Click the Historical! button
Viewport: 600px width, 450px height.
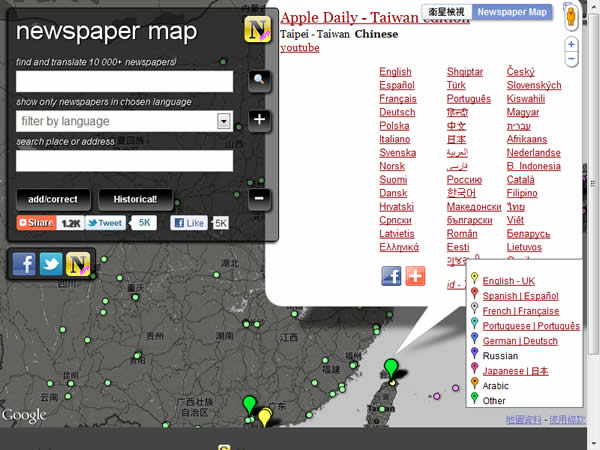[135, 199]
